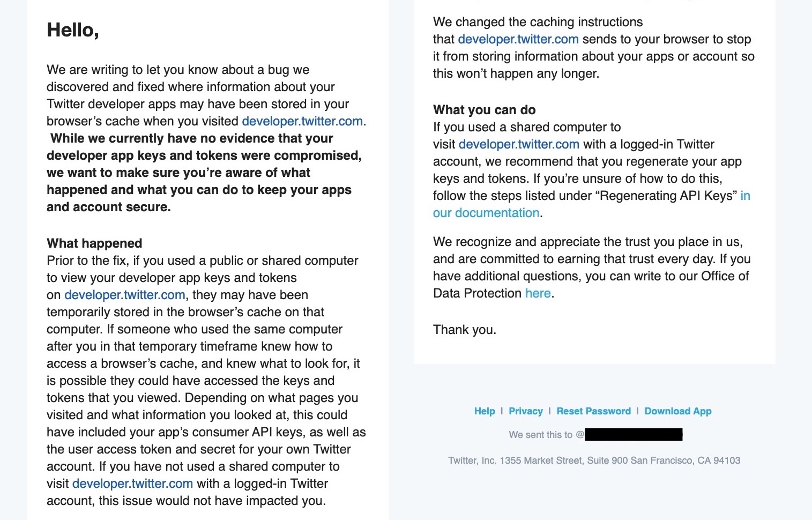The width and height of the screenshot is (812, 520).
Task: Click the "Hello," greeting heading
Action: tap(73, 30)
